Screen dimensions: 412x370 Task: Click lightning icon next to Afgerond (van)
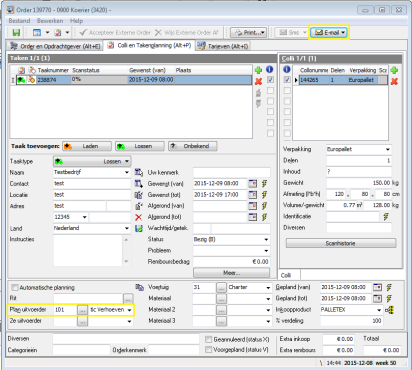(264, 206)
